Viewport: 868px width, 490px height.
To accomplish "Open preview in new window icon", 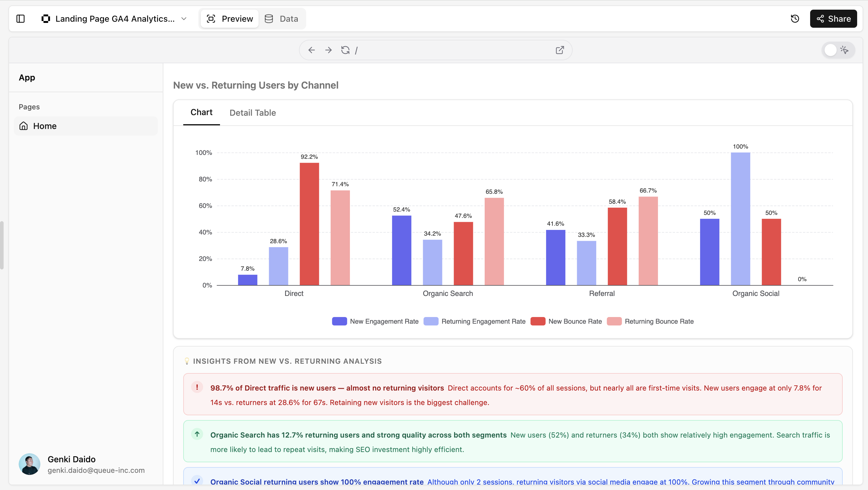I will [x=560, y=50].
